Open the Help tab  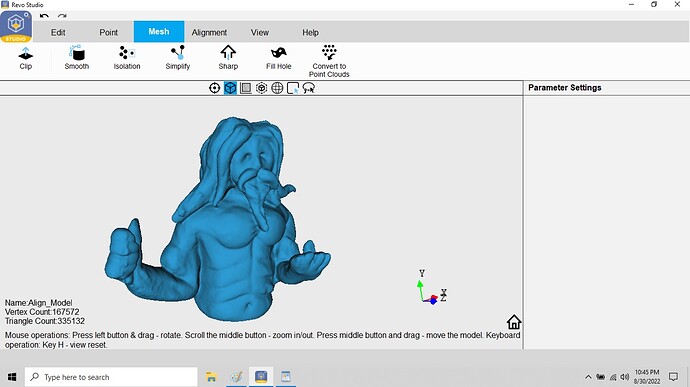pyautogui.click(x=310, y=32)
